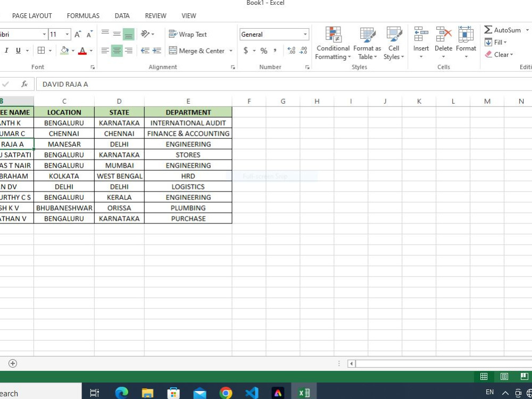
Task: Select cell WEST BENGAL
Action: point(119,176)
